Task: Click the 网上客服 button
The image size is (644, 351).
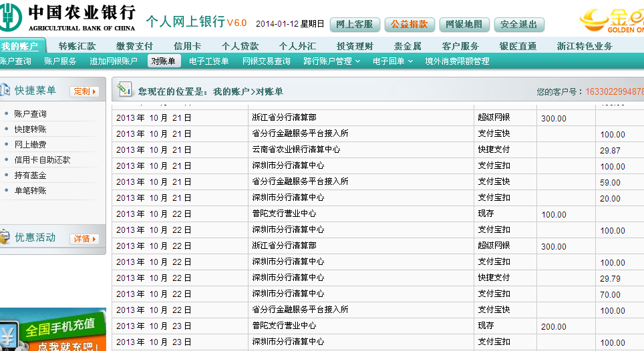Action: click(355, 25)
